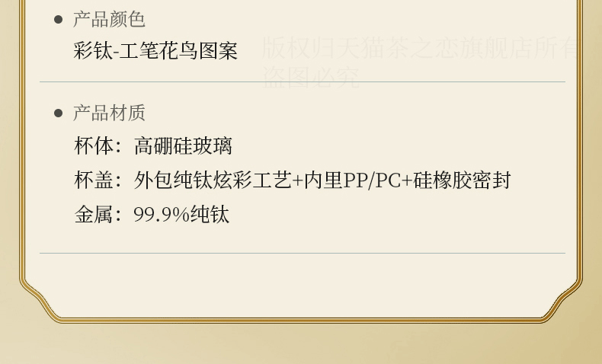This screenshot has height=364, width=602.
Task: Click the divider line below product color
Action: click(x=303, y=81)
